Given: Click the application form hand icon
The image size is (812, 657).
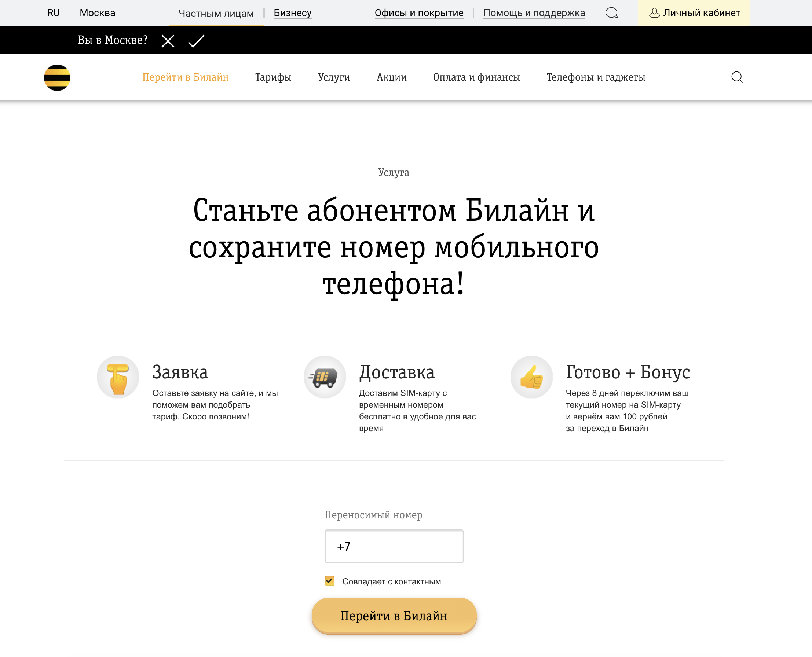Looking at the screenshot, I should 118,377.
